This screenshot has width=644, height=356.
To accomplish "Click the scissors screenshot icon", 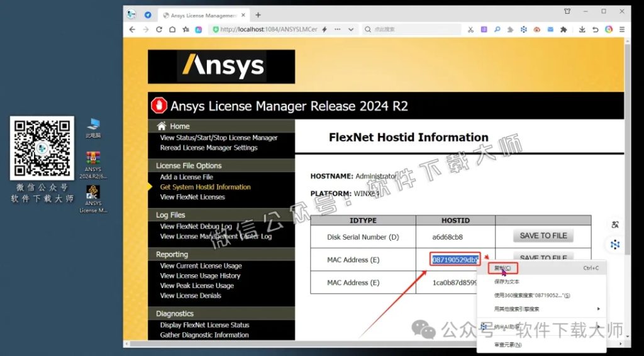I will pos(470,30).
